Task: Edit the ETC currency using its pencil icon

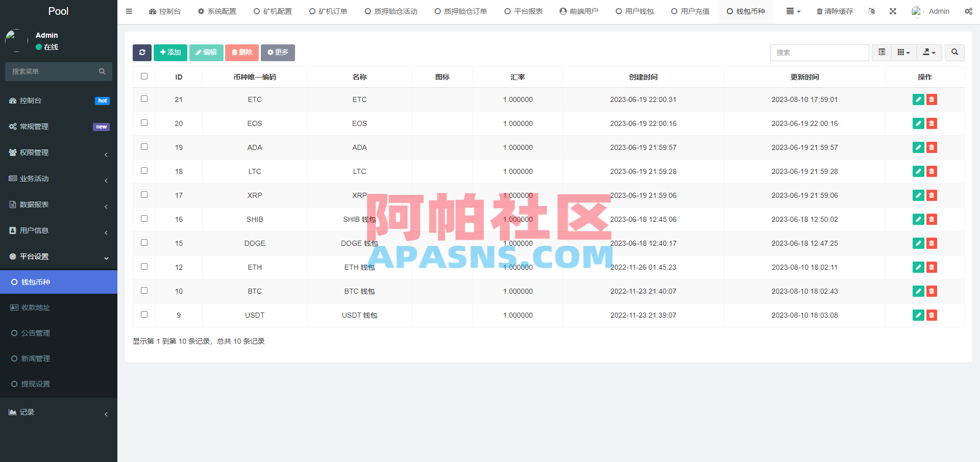Action: pyautogui.click(x=918, y=99)
